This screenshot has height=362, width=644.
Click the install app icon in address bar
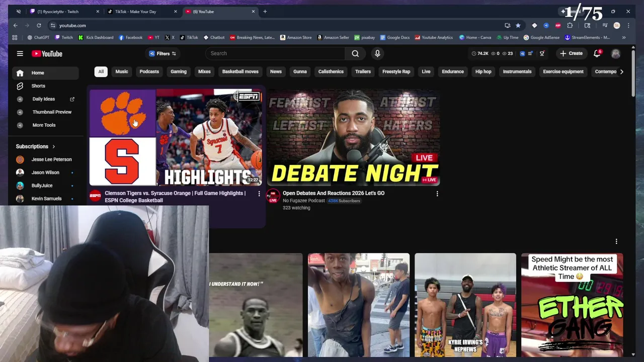[x=507, y=25]
